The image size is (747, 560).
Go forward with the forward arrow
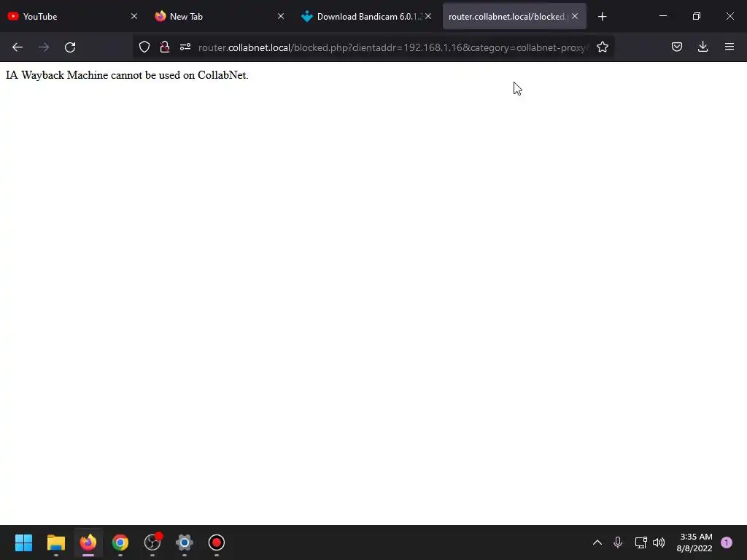44,47
